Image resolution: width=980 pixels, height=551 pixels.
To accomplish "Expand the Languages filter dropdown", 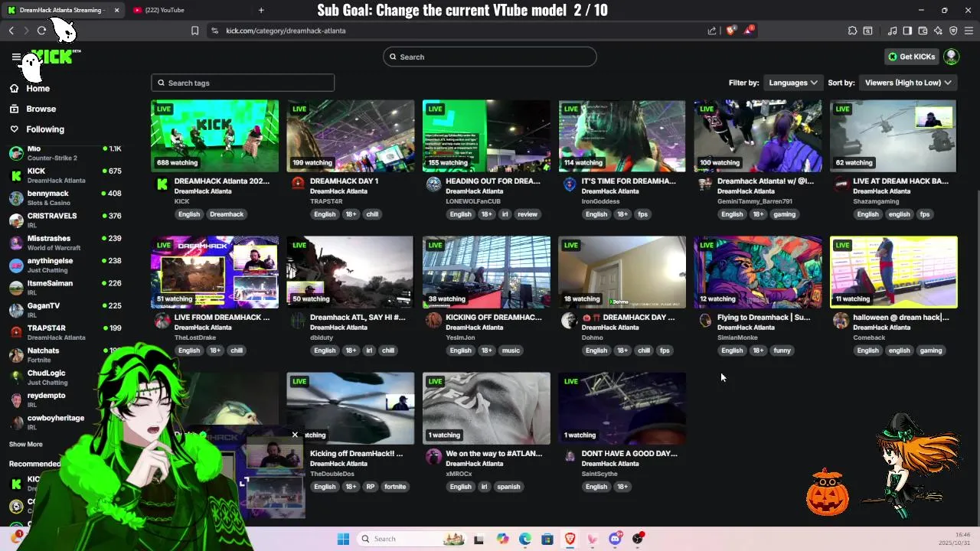I will 793,83.
